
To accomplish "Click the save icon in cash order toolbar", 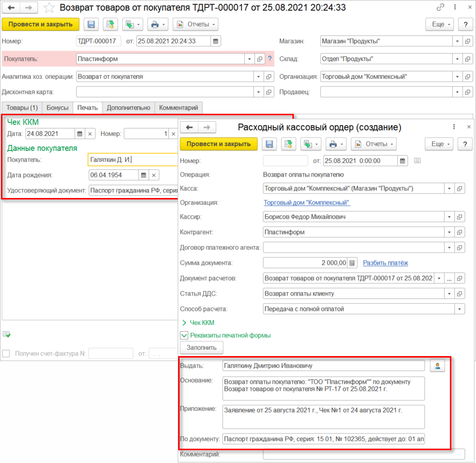I will click(269, 144).
